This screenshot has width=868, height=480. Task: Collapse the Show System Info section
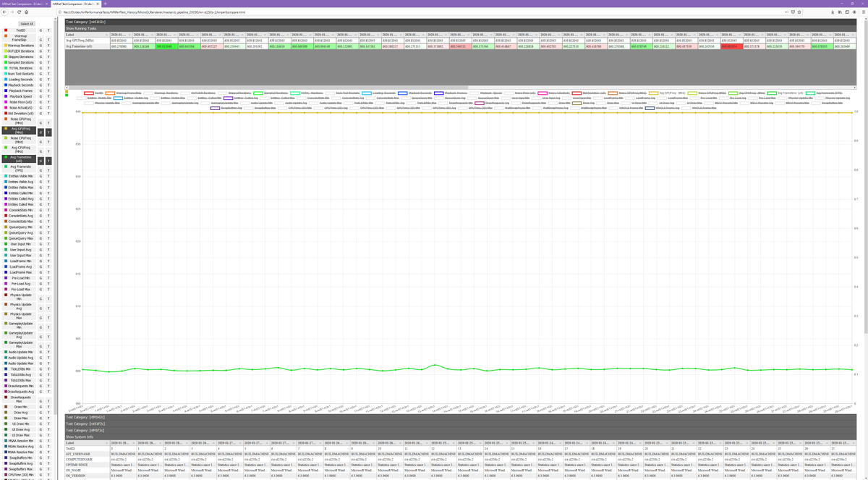[x=460, y=437]
